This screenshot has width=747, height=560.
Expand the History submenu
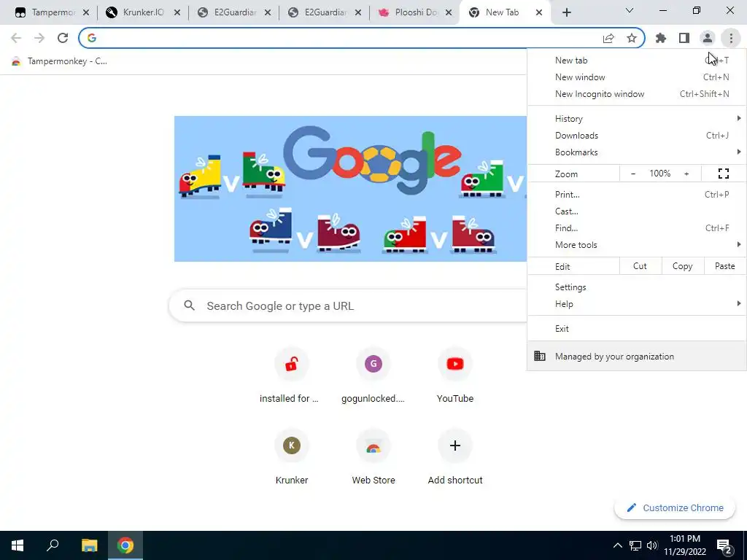click(637, 119)
